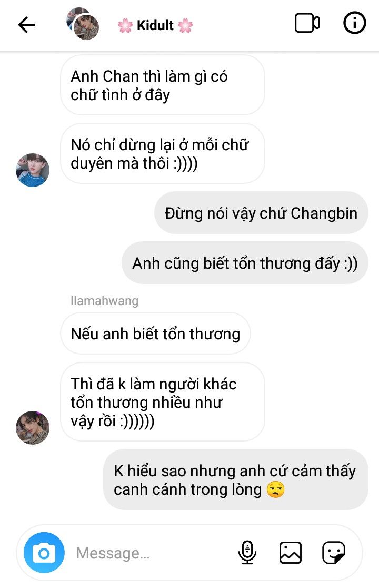Select message 'Anh Chan thì làm gì có'

163,85
